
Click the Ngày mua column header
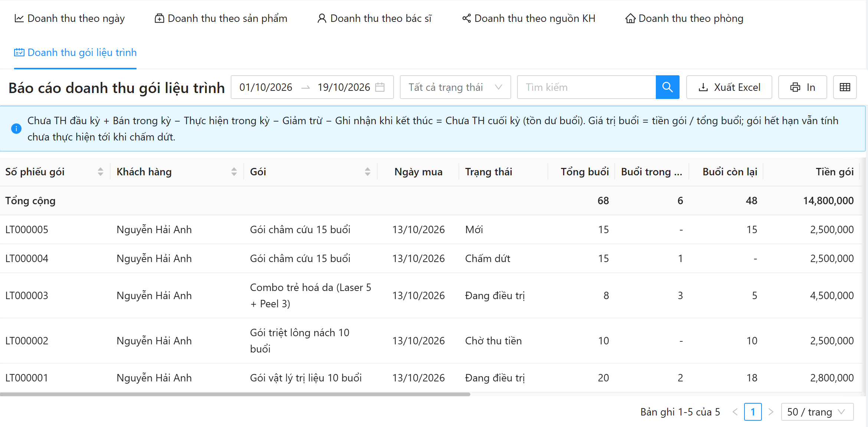point(418,172)
